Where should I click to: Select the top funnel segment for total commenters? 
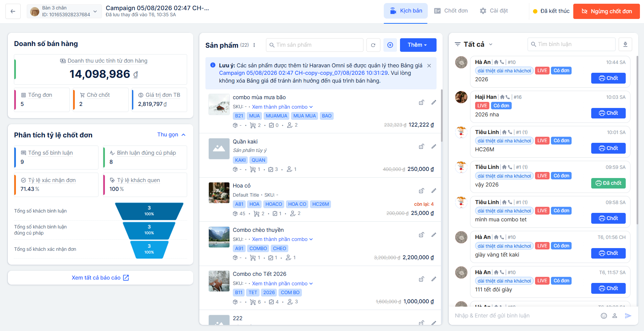[x=149, y=211]
